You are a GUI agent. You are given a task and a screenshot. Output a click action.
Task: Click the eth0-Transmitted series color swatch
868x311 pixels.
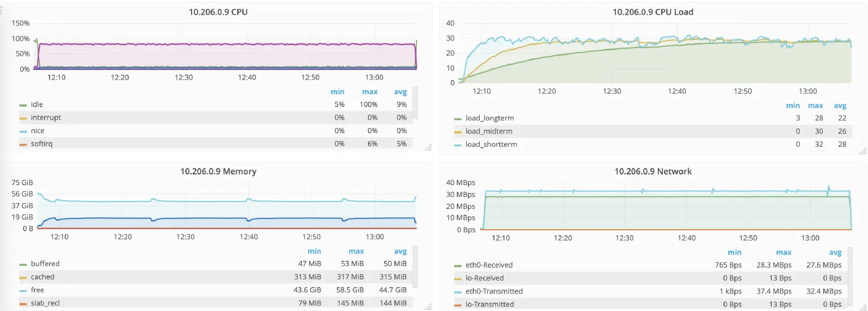coord(458,292)
